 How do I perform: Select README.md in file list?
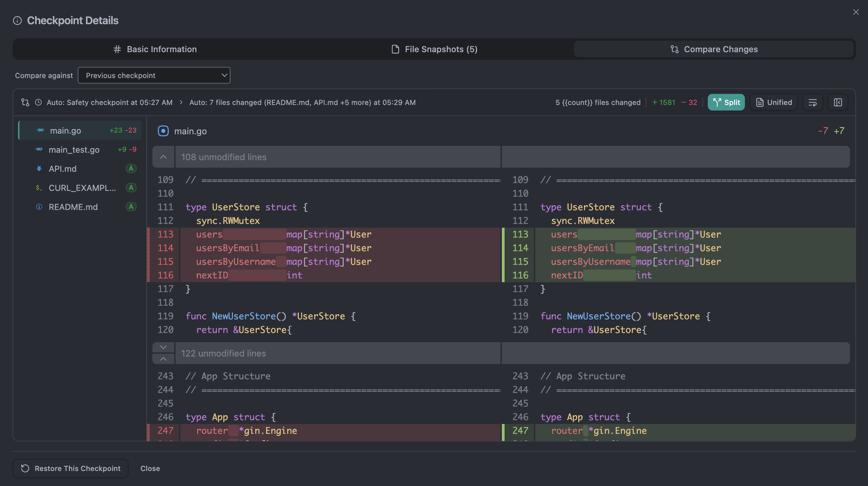(x=80, y=207)
